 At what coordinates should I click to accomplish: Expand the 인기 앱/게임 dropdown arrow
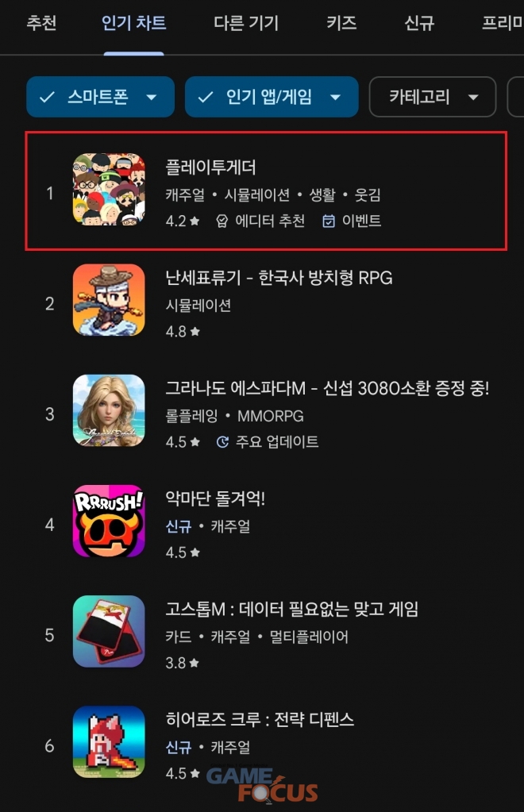[336, 98]
